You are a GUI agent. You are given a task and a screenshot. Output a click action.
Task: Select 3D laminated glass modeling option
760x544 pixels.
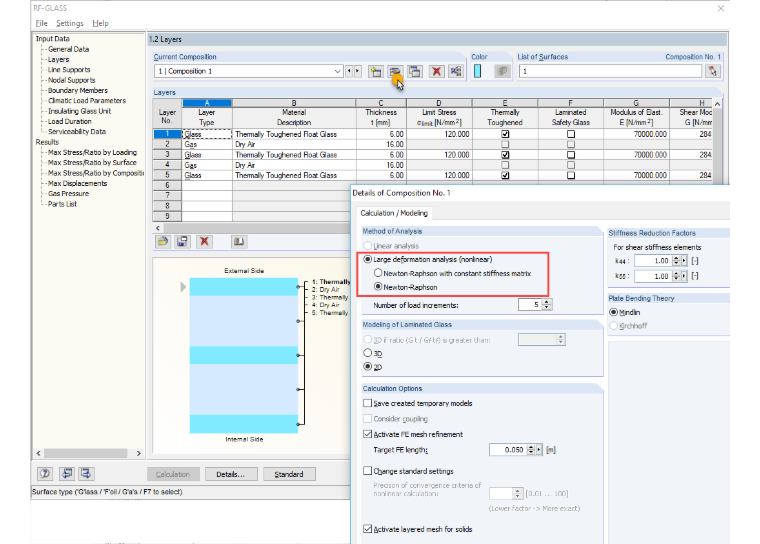(367, 353)
